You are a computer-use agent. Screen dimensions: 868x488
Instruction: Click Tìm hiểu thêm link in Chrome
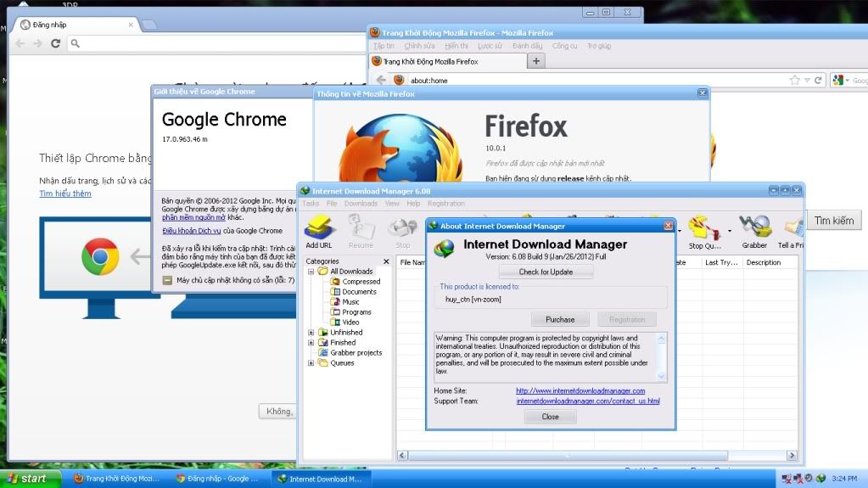tap(65, 194)
